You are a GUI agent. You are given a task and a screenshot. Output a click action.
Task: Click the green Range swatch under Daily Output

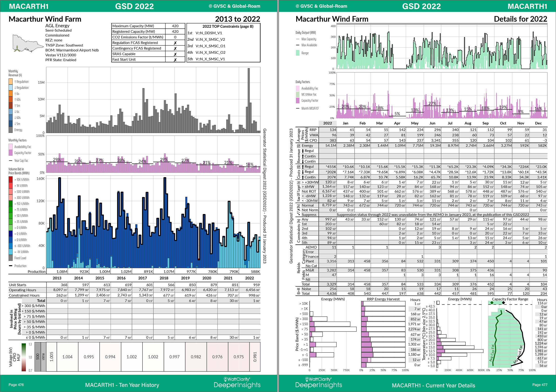pos(298,53)
